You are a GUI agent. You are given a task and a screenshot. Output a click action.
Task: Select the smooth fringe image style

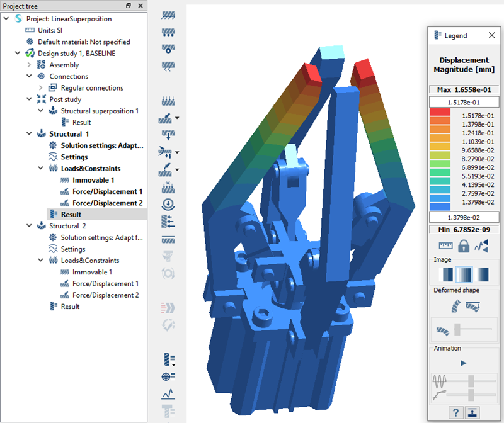pyautogui.click(x=464, y=274)
